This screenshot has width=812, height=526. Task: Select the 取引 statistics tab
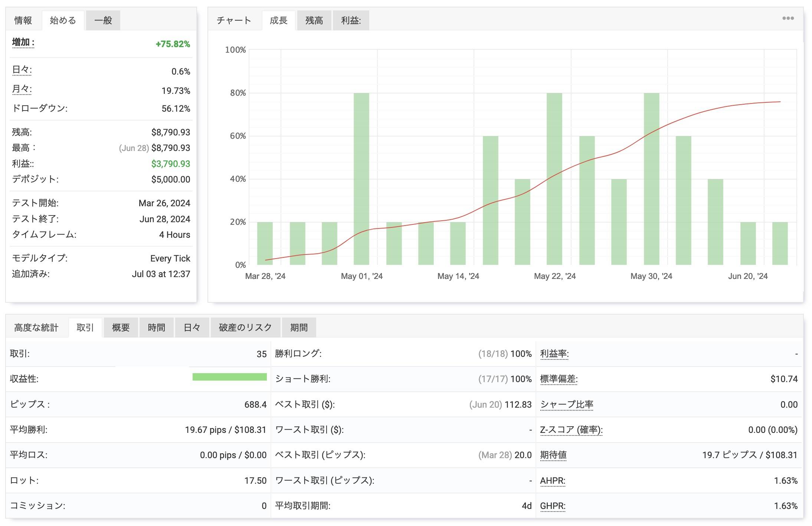coord(85,328)
